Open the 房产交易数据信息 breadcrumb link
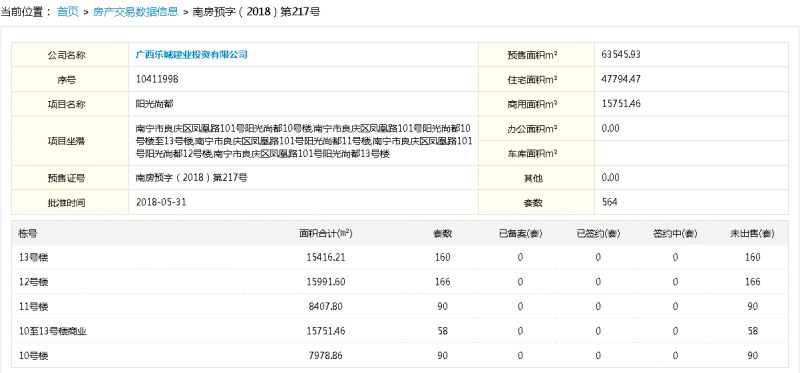 coord(135,12)
